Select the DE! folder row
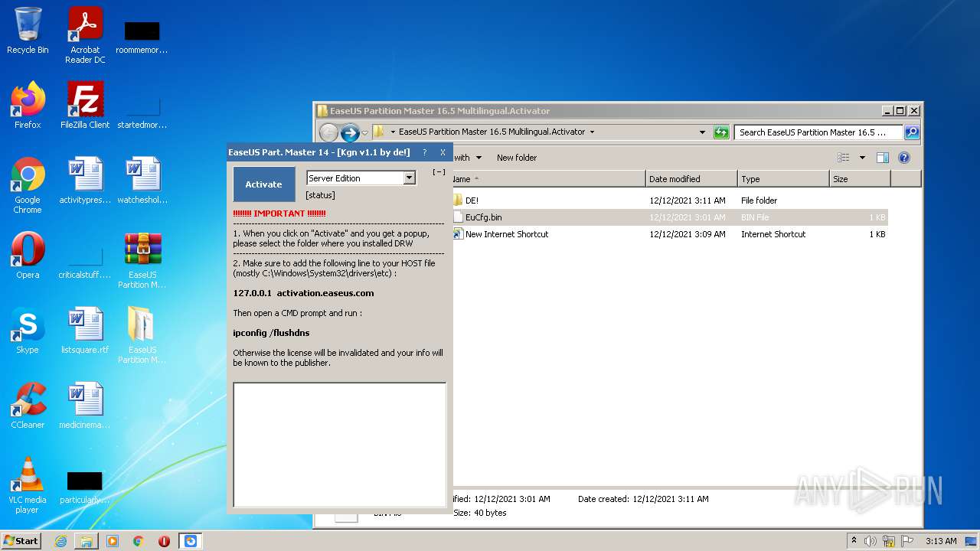The image size is (980, 551). point(670,201)
